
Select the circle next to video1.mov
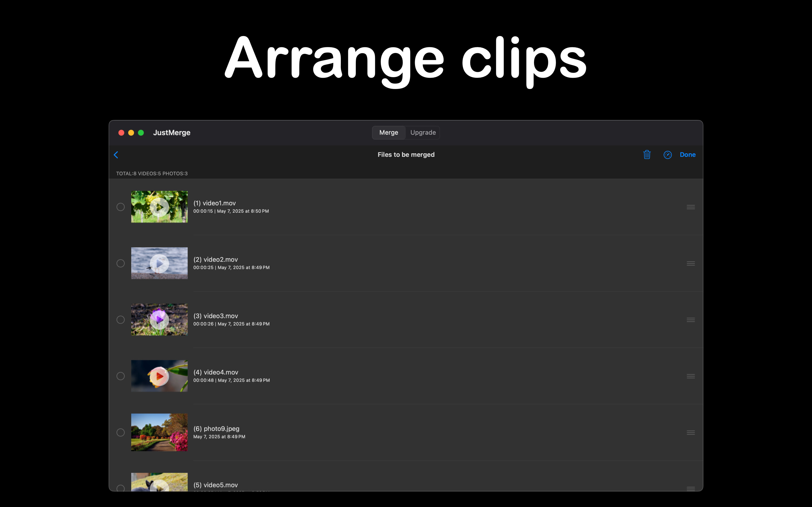pos(120,207)
